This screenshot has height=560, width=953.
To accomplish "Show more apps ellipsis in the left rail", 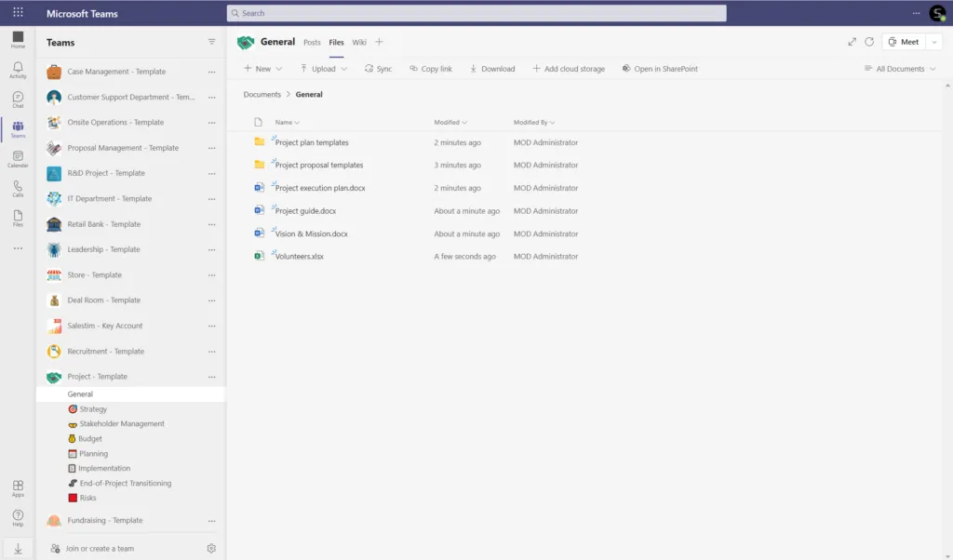I will point(19,248).
